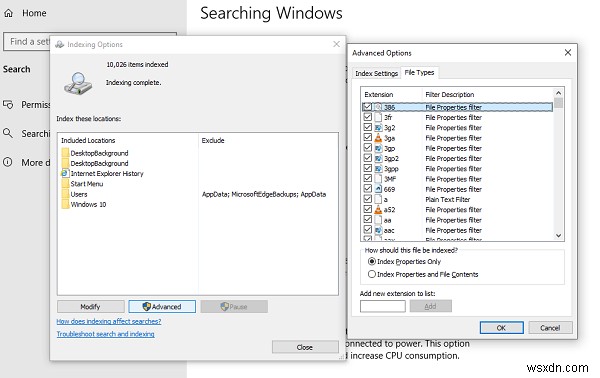600x378 pixels.
Task: Click the aa file type icon
Action: (378, 220)
